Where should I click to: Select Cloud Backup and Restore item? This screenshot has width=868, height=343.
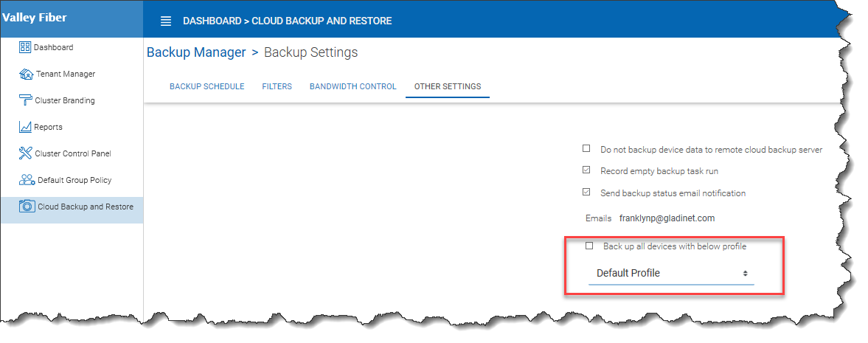tap(72, 210)
